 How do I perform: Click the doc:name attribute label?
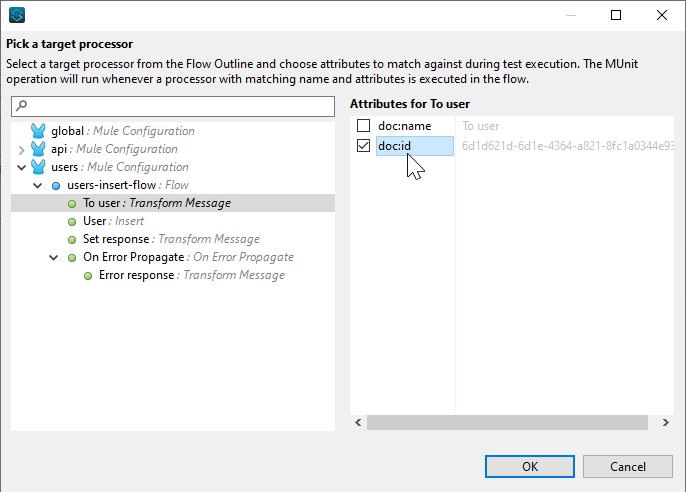(x=405, y=126)
